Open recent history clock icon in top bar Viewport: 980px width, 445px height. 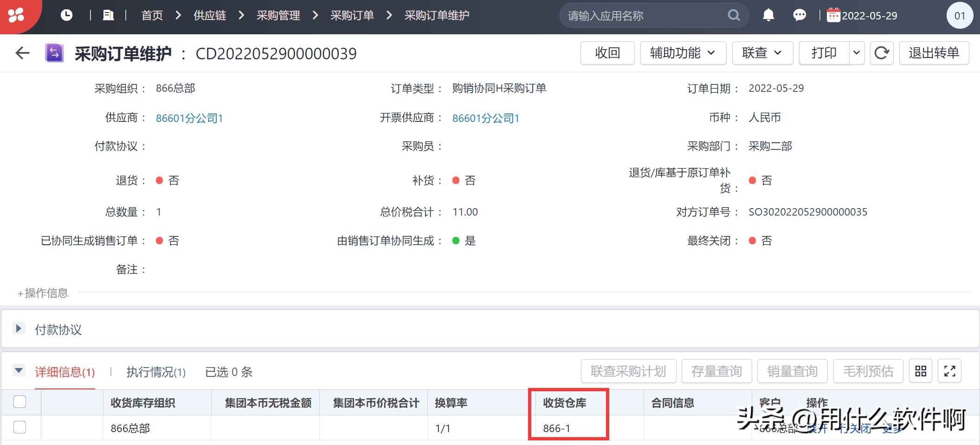[66, 15]
